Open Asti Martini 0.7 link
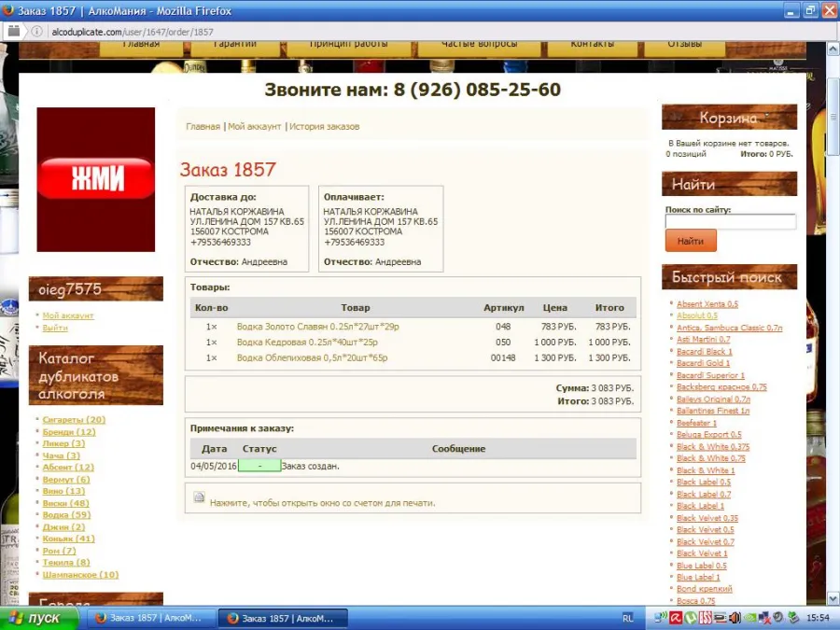The image size is (840, 630). click(704, 339)
